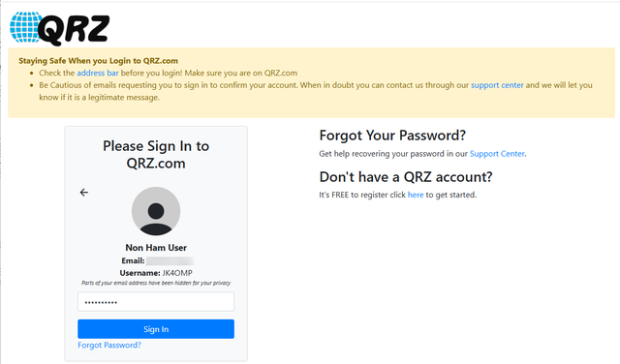Open the support center link in safety banner

pyautogui.click(x=497, y=85)
